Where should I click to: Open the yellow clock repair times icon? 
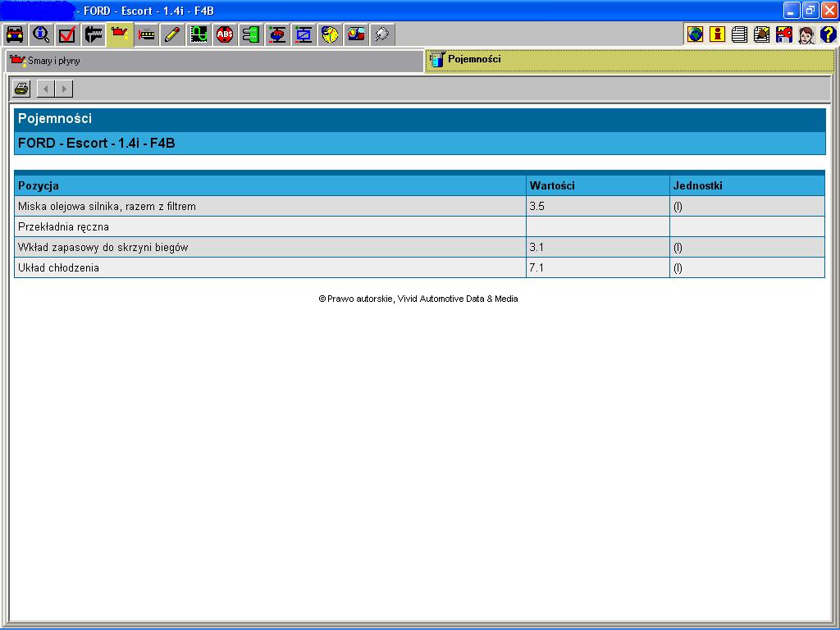tap(330, 34)
